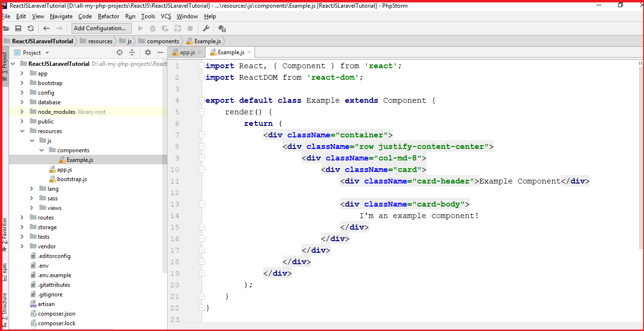Select Locate File in Project view icon
Image resolution: width=644 pixels, height=331 pixels.
119,53
